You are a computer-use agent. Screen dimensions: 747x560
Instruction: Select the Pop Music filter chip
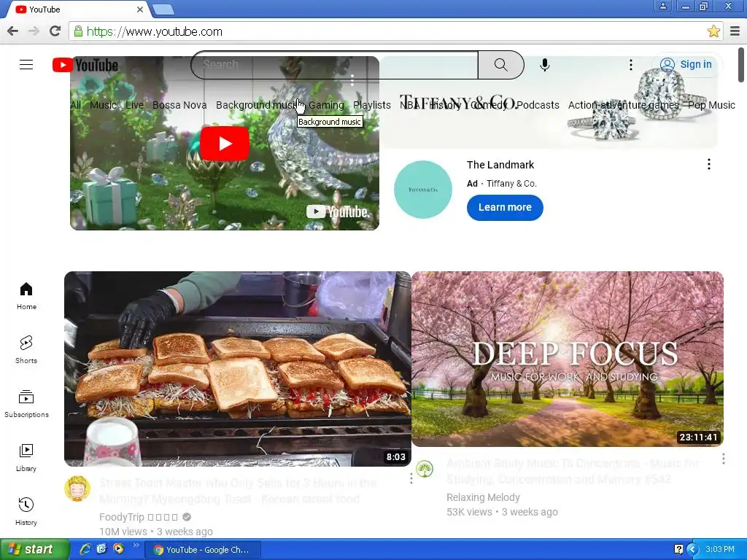tap(711, 105)
